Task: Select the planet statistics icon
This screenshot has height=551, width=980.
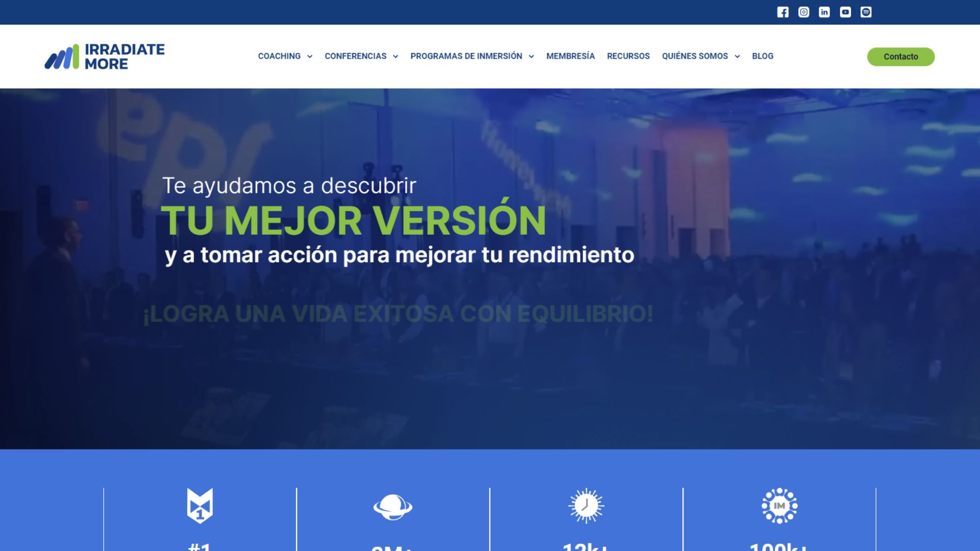Action: (x=394, y=506)
